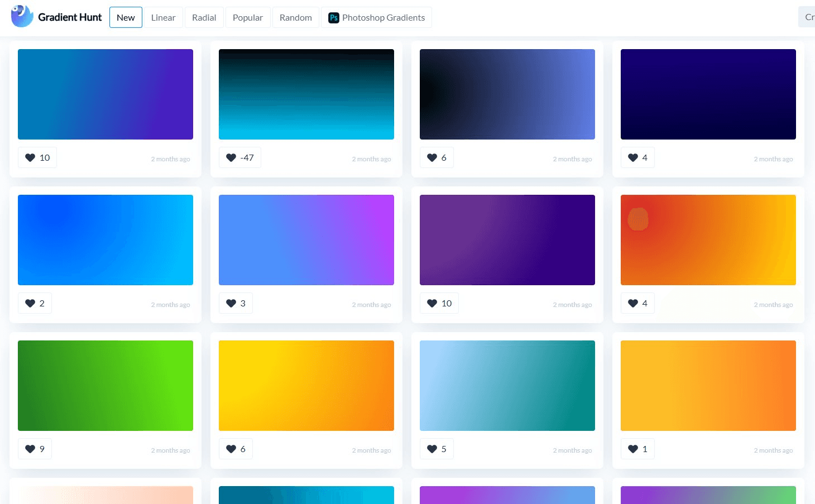815x504 pixels.
Task: Click the heart showing 2 likes
Action: [x=35, y=303]
